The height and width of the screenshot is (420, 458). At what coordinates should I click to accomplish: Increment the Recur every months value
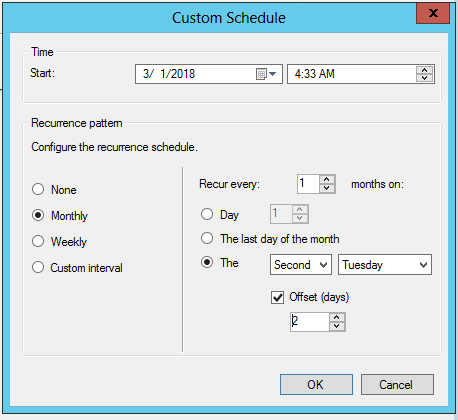pos(327,180)
